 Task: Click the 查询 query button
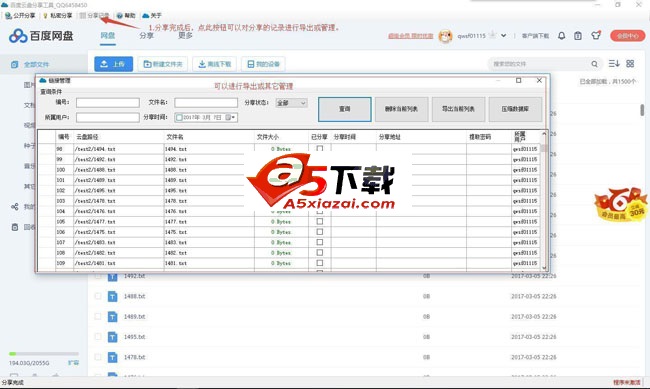[344, 109]
